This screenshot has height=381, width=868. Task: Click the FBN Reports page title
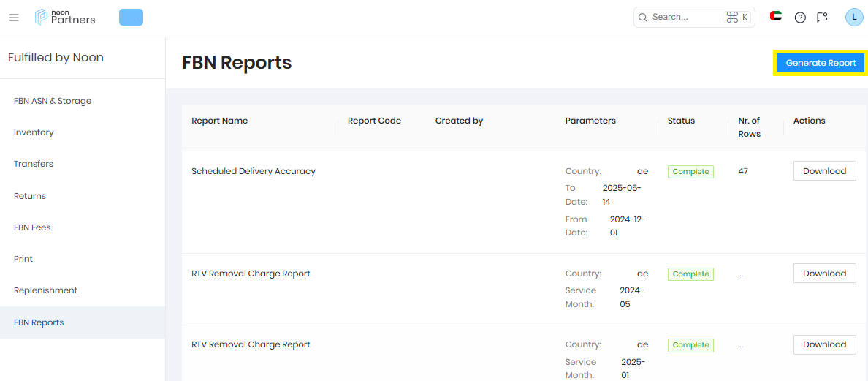[237, 63]
